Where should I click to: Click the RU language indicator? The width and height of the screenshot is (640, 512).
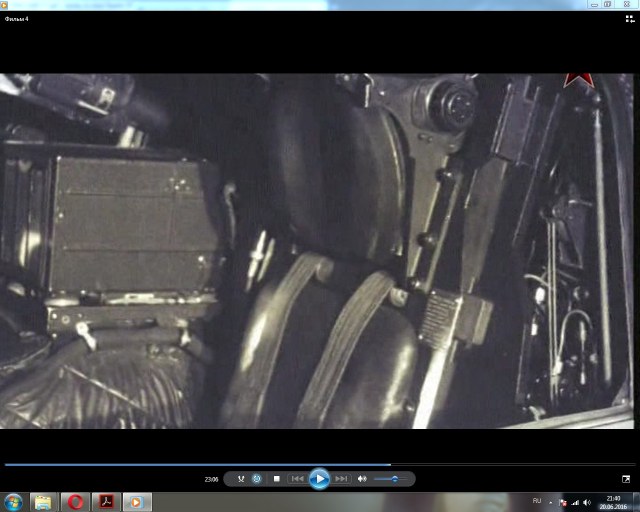pos(537,500)
